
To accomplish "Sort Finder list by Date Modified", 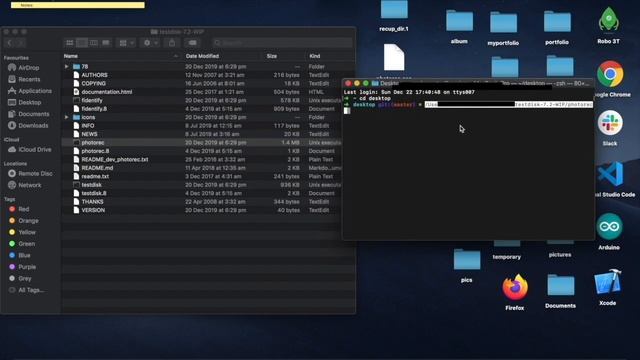I will tap(222, 56).
